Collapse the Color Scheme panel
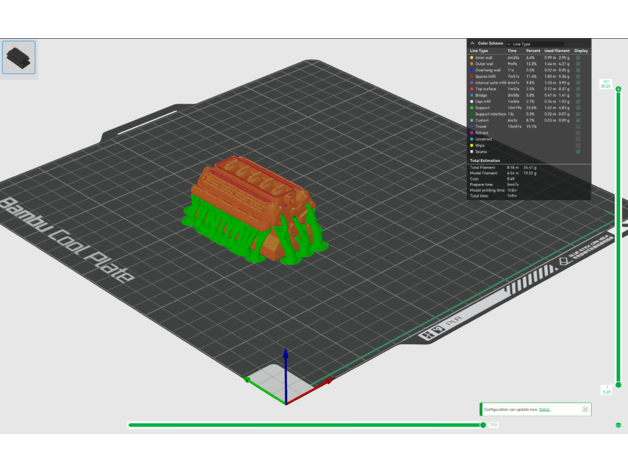The image size is (628, 472). click(472, 44)
